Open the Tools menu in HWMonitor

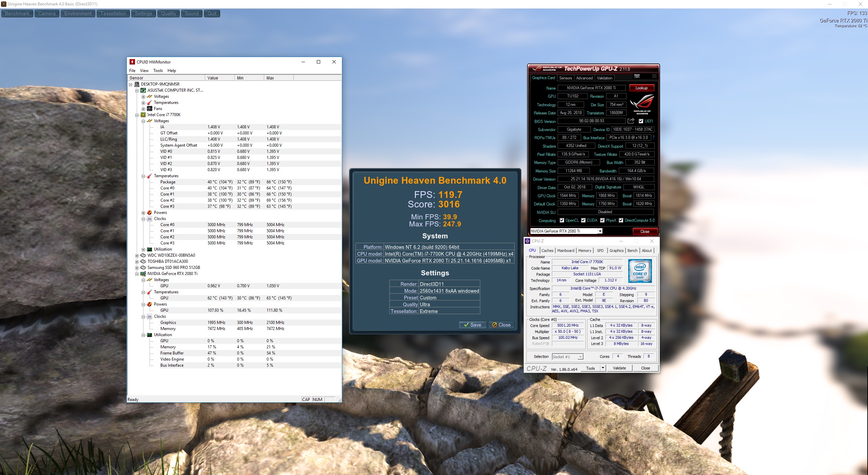pos(158,71)
